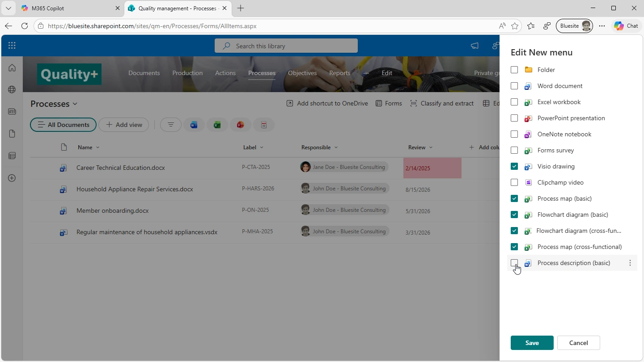This screenshot has width=644, height=362.
Task: Uncheck the Visio drawing checkbox
Action: (514, 166)
